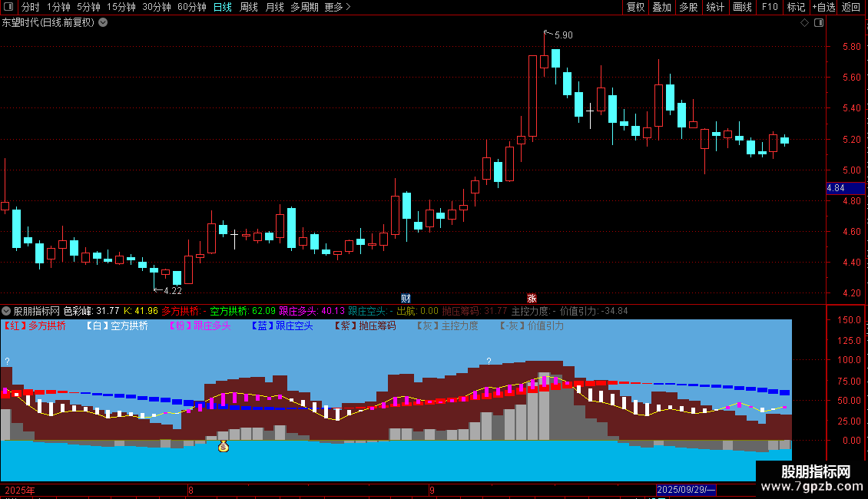Click the K: 41.96 indicator value

[141, 311]
